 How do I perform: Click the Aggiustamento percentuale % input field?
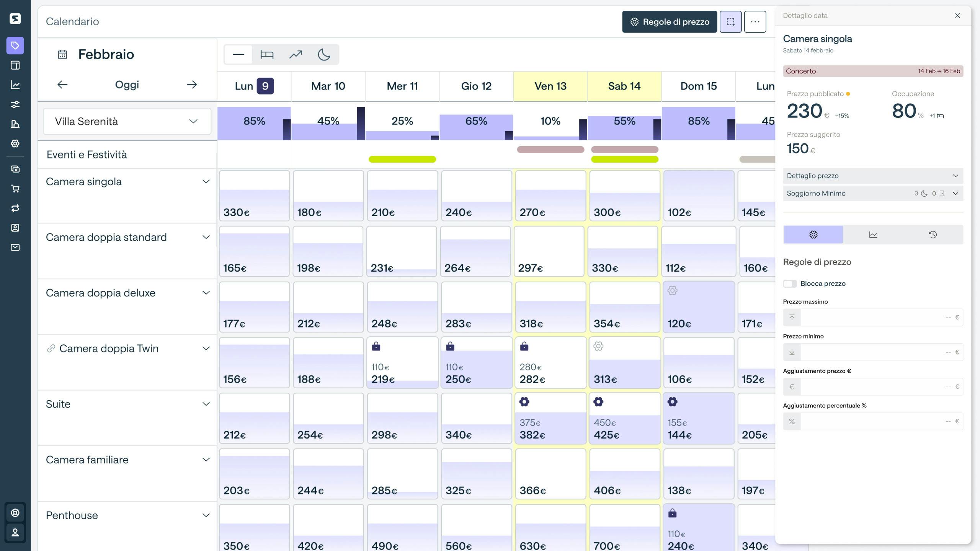tap(873, 421)
